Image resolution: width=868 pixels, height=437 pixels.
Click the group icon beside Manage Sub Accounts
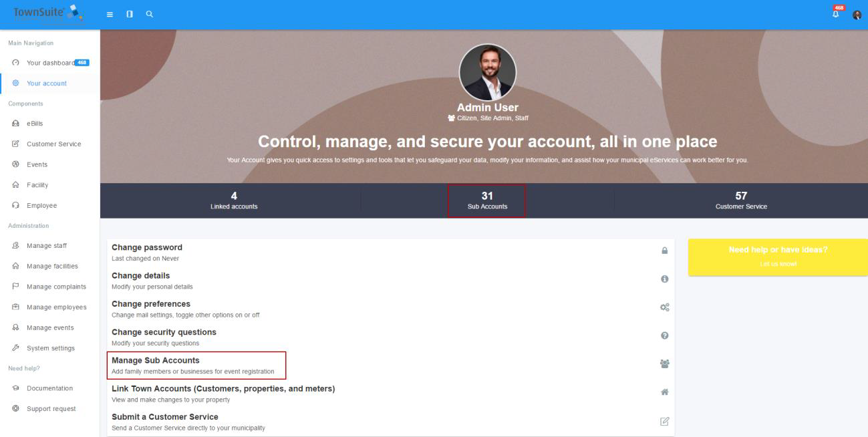pyautogui.click(x=664, y=364)
